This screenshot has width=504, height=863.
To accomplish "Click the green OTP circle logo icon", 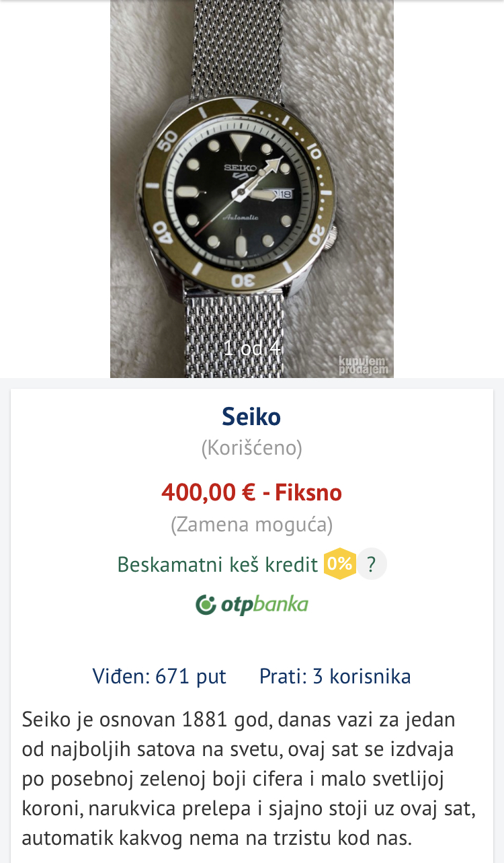I will (x=206, y=605).
